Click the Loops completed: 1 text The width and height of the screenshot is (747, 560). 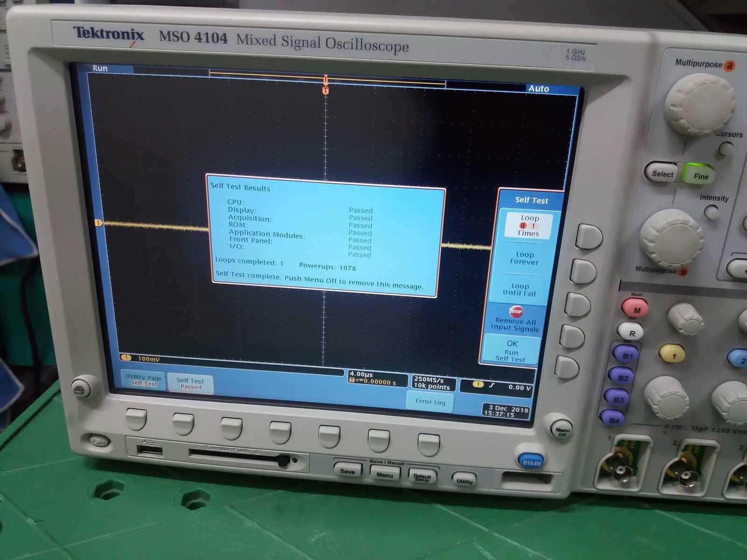point(249,261)
